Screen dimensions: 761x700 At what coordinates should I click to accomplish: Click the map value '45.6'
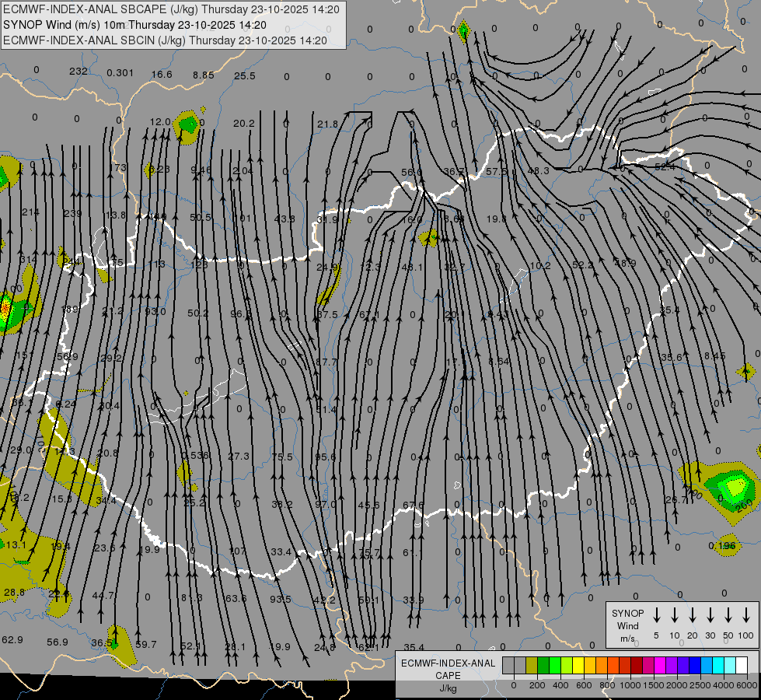(369, 506)
